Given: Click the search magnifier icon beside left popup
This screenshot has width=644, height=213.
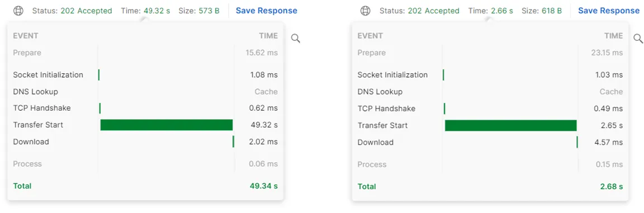Looking at the screenshot, I should tap(295, 39).
